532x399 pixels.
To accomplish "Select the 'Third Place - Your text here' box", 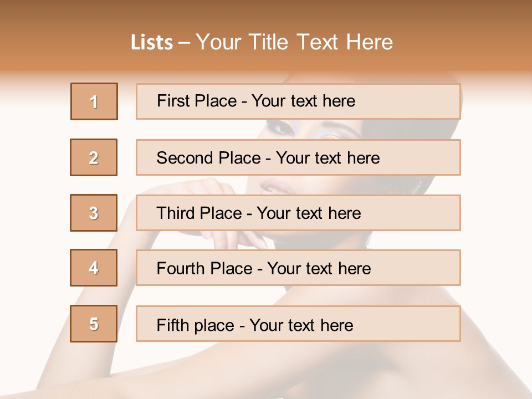I will tap(298, 213).
